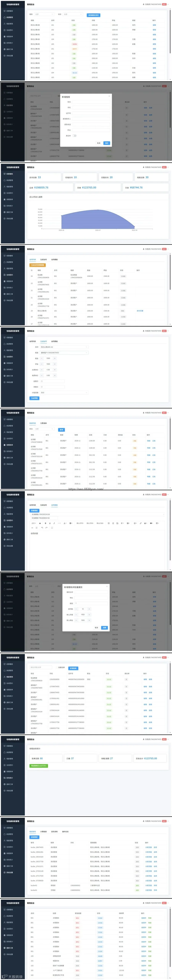Close the 新增租客 dialog with its X
Viewport: 172px width, 980px height.
[109, 96]
